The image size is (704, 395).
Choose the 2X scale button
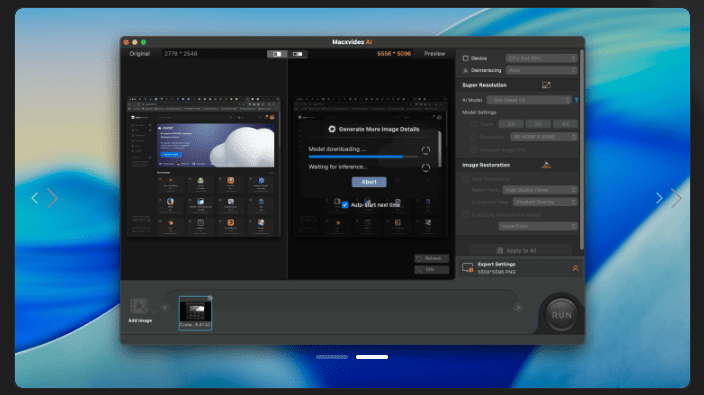coord(511,124)
